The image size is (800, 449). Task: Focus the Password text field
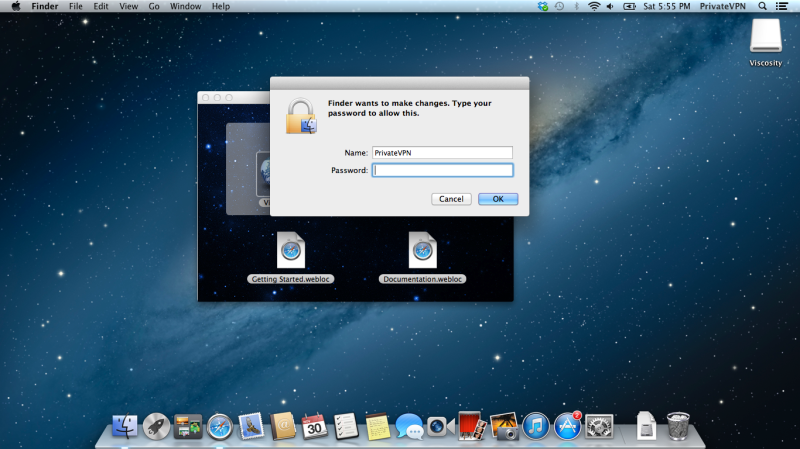pyautogui.click(x=442, y=170)
